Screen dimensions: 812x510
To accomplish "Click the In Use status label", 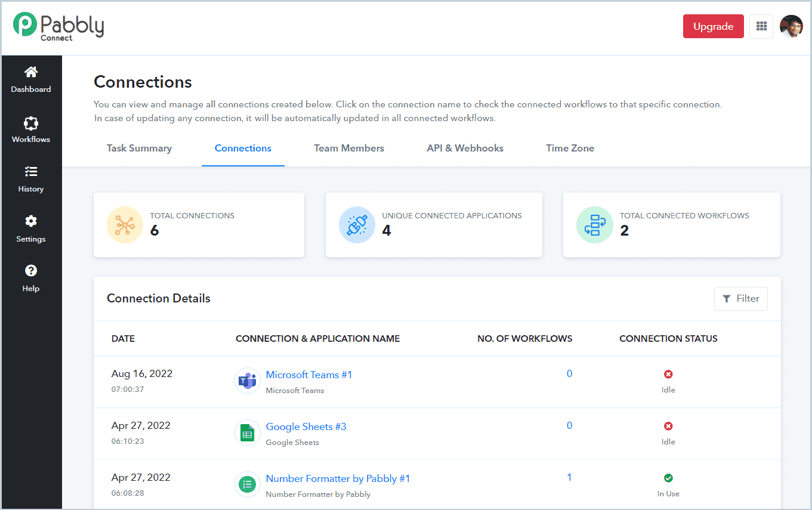I will tap(668, 494).
